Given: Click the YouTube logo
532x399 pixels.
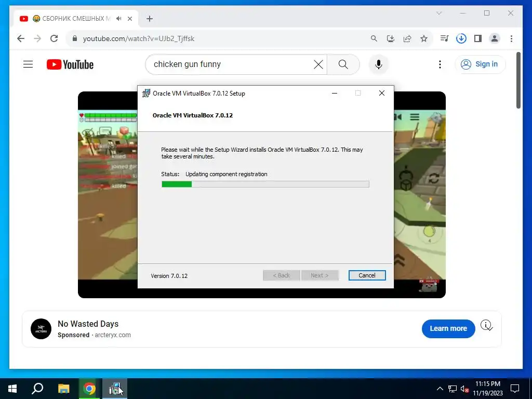Looking at the screenshot, I should 70,64.
